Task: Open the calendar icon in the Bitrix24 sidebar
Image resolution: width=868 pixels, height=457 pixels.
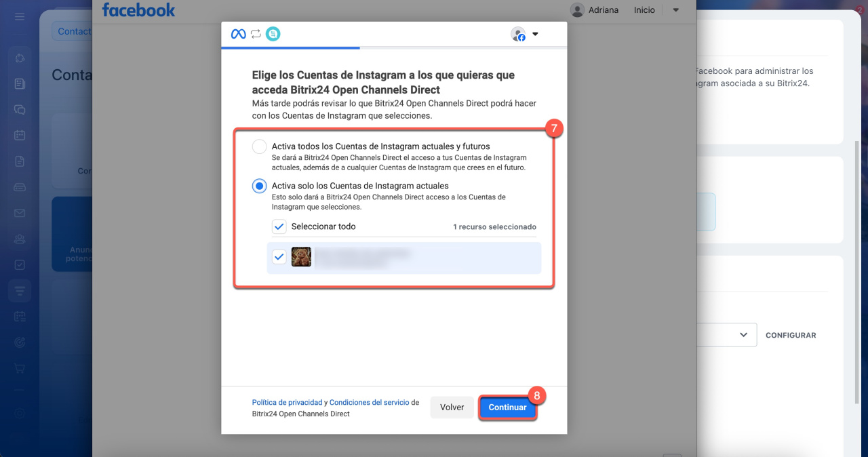Action: click(x=20, y=135)
